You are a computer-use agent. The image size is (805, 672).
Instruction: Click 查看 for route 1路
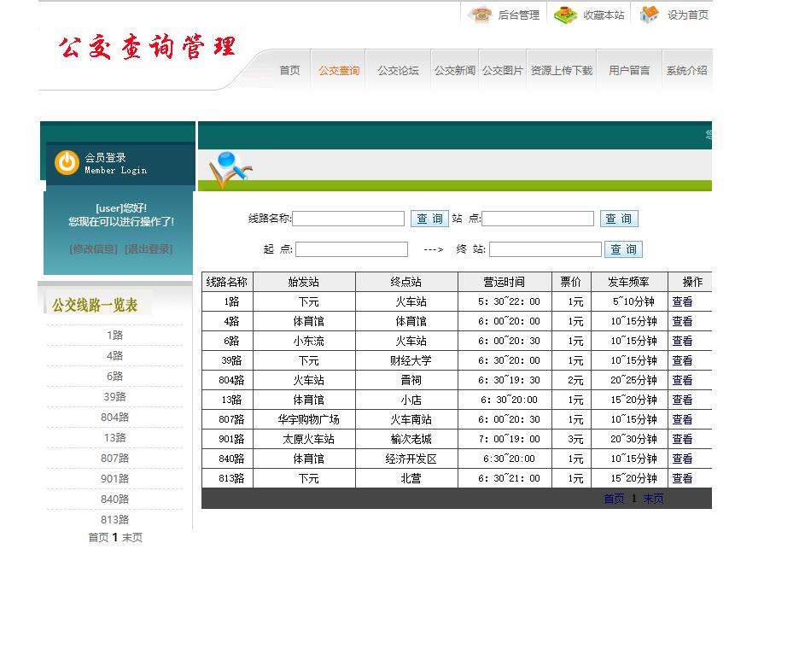pos(682,301)
